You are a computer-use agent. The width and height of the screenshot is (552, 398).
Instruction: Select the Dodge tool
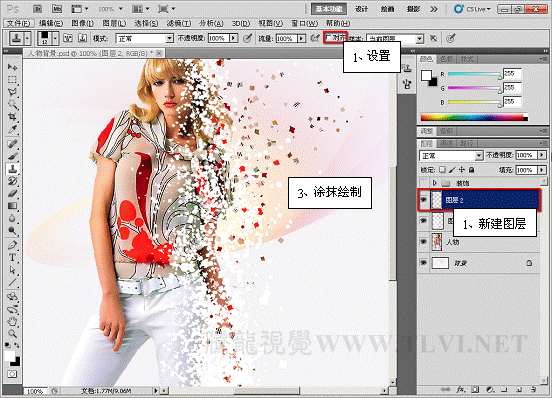12,230
